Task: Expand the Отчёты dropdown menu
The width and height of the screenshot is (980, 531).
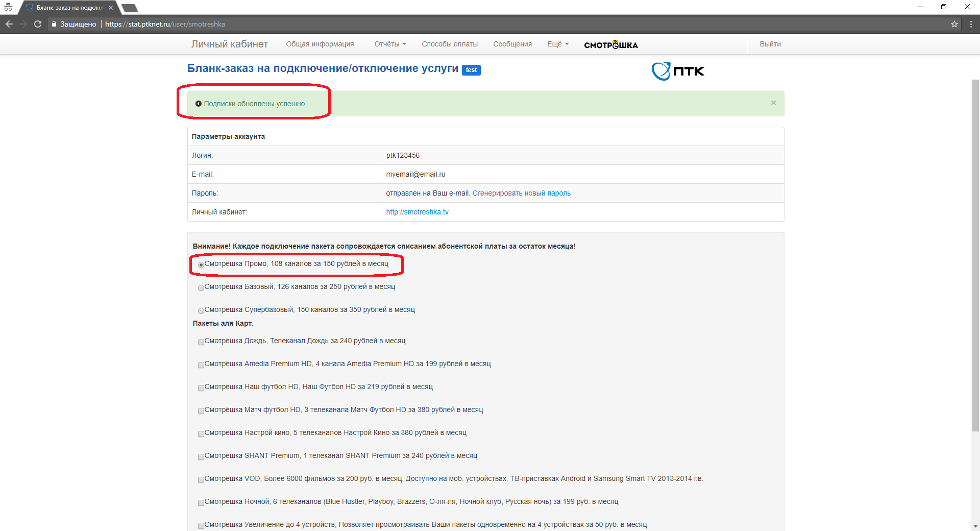Action: tap(390, 44)
